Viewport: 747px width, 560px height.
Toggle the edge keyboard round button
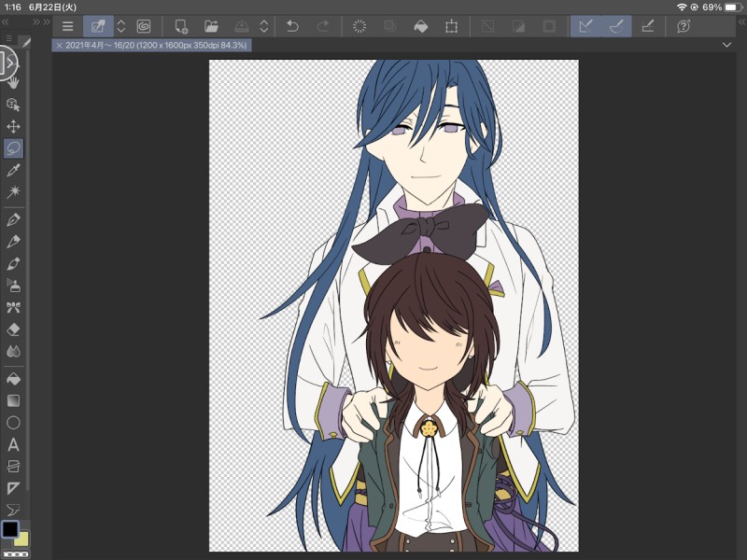pos(7,63)
